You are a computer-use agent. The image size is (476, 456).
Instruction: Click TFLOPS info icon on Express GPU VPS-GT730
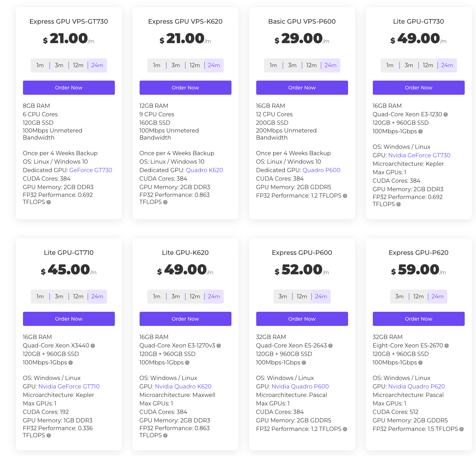[x=49, y=203]
